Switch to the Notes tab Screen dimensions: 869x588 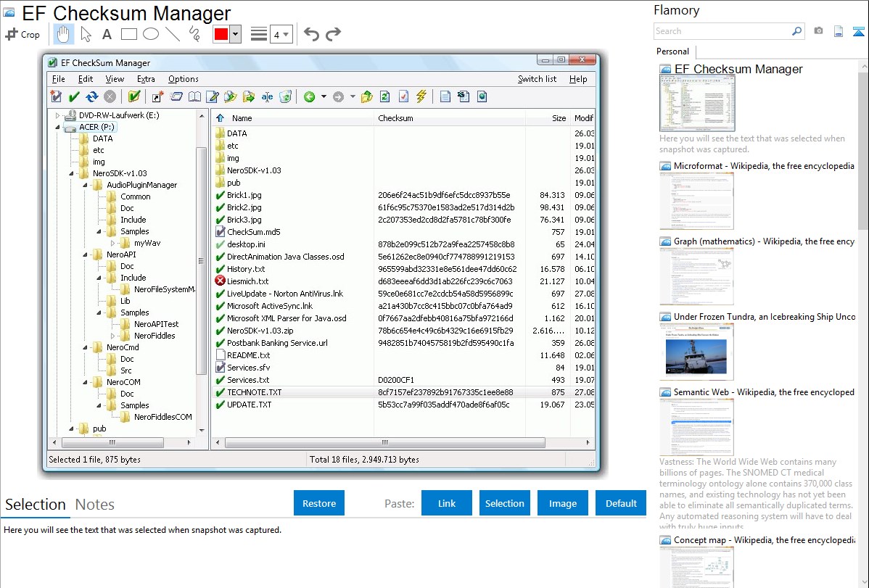(x=95, y=505)
